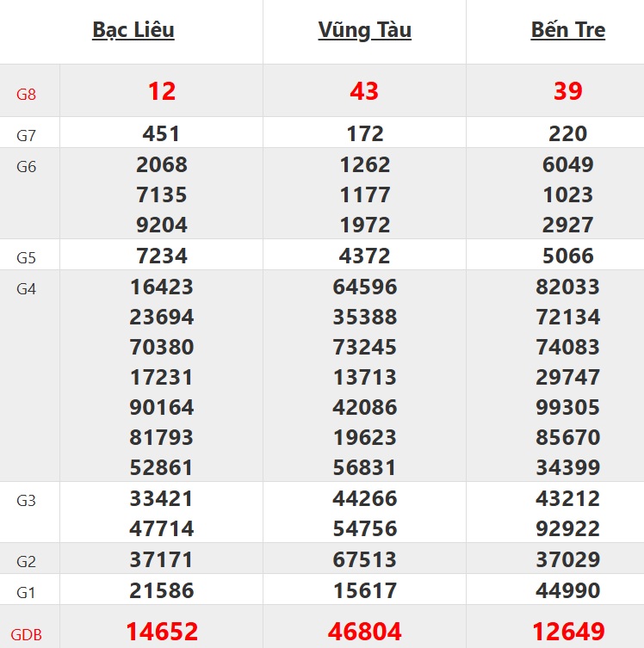Click Vũng Tàu G3 number 44266
644x648 pixels.
[364, 499]
